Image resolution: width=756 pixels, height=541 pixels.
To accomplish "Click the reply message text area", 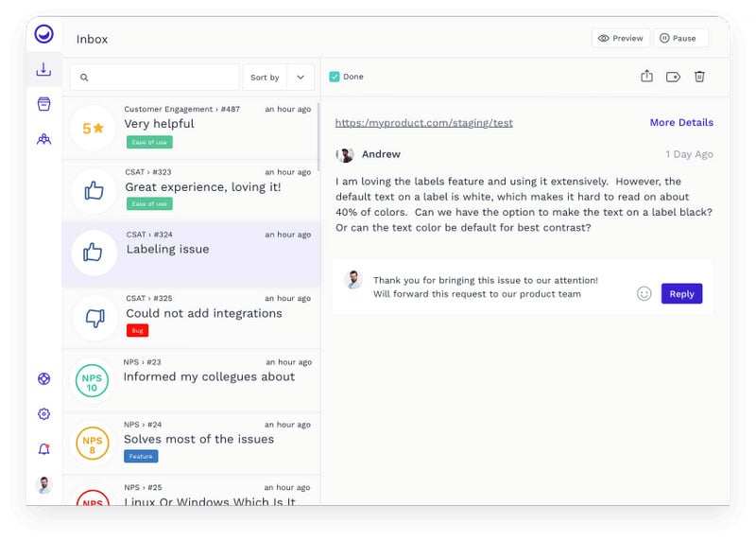I will (x=485, y=288).
